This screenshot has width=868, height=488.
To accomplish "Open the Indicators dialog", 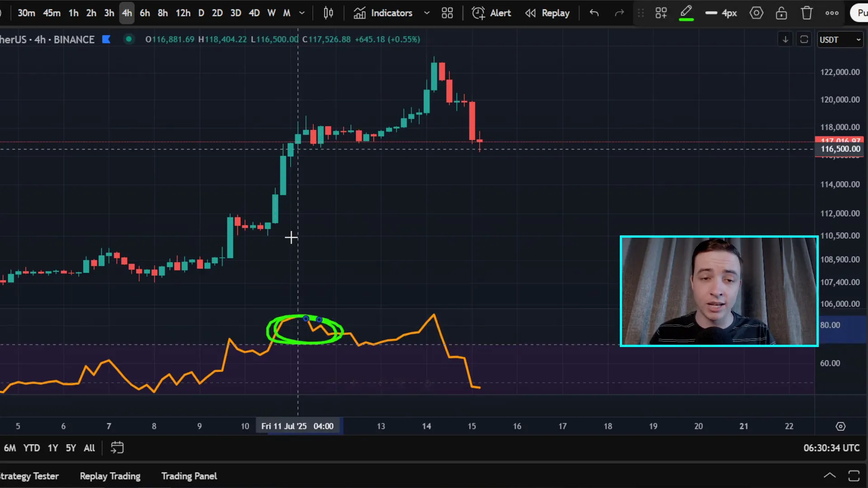I will [x=383, y=13].
